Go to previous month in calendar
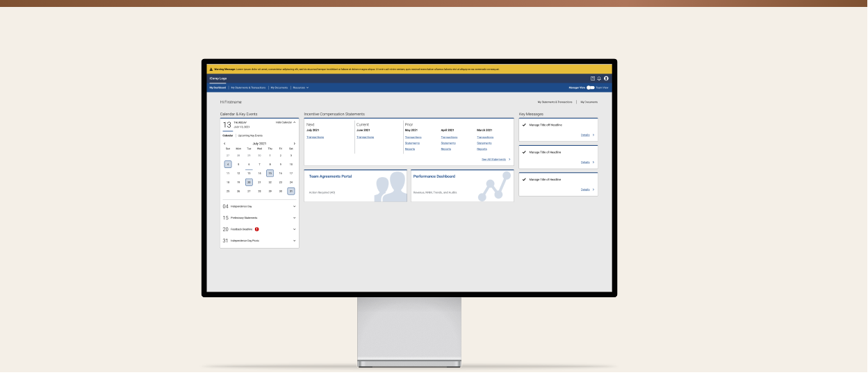This screenshot has width=868, height=375. 224,144
